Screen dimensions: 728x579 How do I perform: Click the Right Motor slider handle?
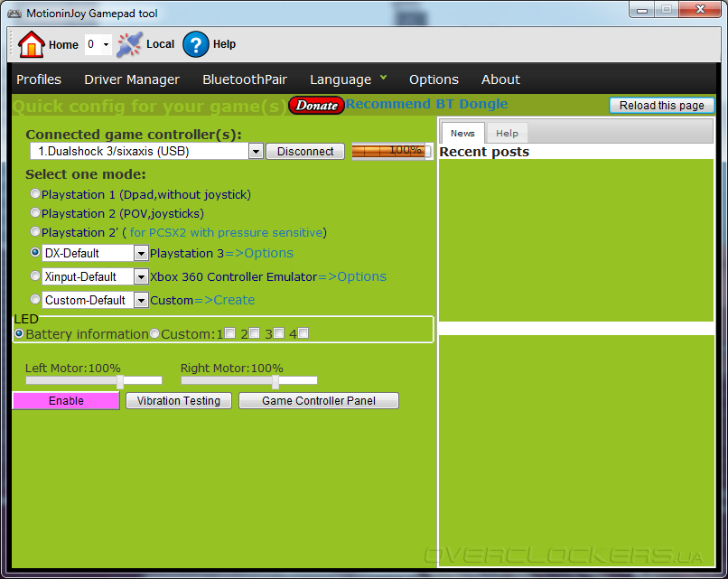(x=275, y=381)
